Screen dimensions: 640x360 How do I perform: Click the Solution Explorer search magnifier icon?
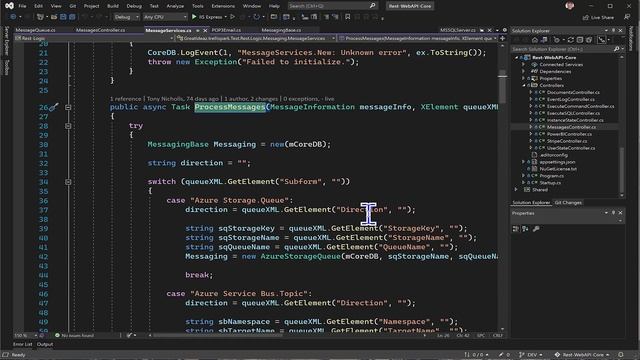(x=616, y=49)
